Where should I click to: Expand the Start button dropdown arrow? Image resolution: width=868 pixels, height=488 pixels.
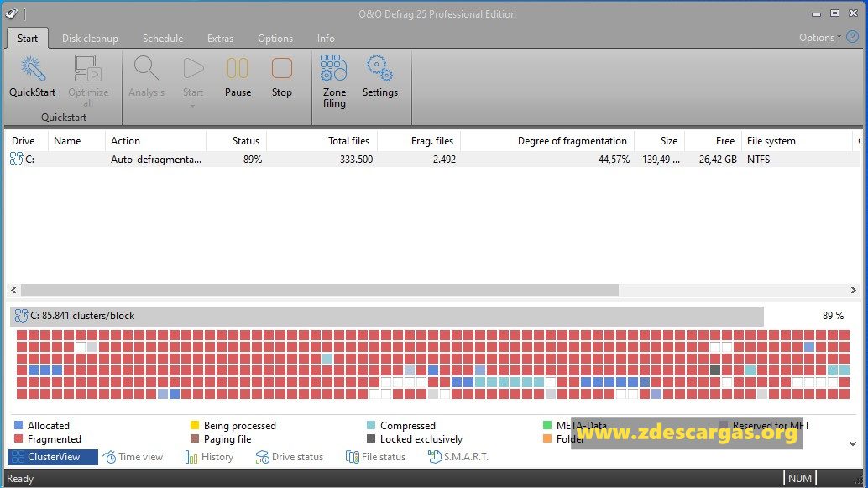click(192, 106)
